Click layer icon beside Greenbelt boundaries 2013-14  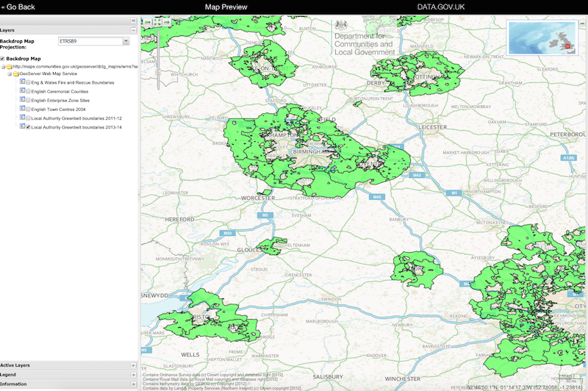23,126
